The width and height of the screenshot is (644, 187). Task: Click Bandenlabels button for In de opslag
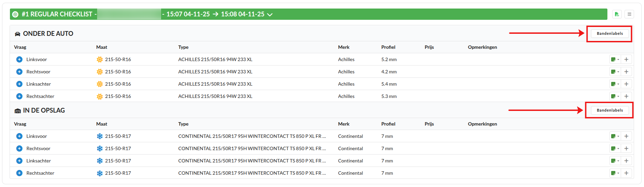pos(609,110)
